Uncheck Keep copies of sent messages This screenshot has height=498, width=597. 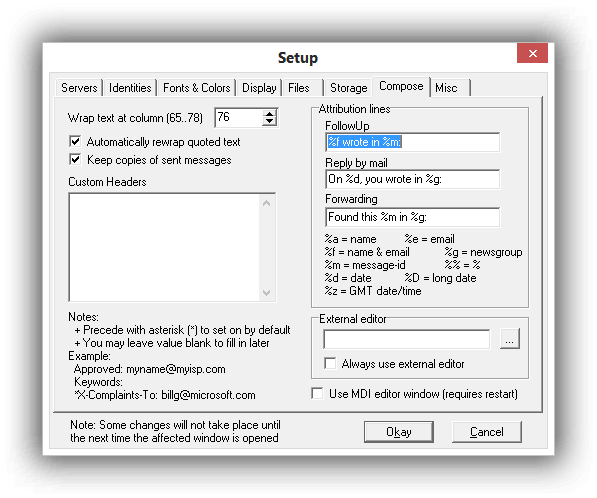pos(75,160)
